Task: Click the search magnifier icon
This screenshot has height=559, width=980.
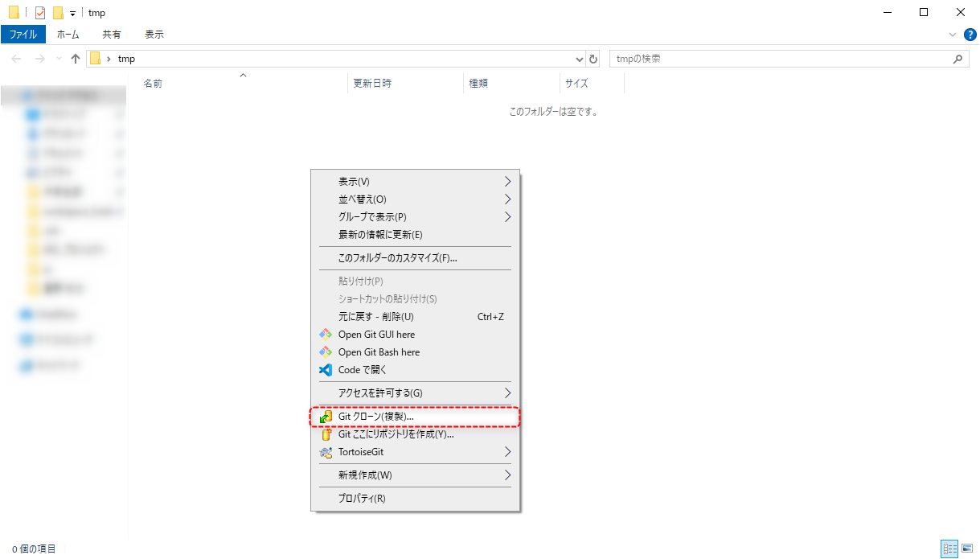Action: pos(957,59)
